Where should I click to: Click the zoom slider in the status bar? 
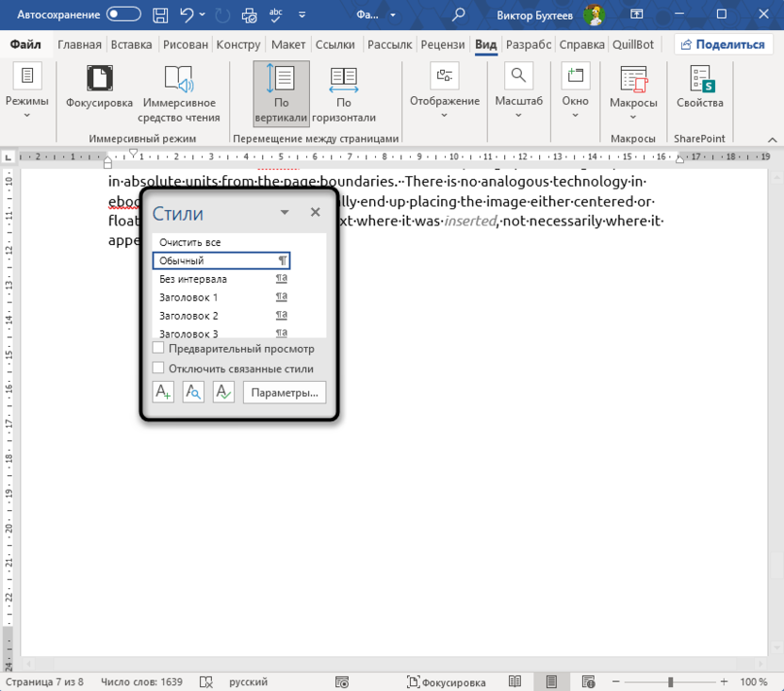point(669,682)
